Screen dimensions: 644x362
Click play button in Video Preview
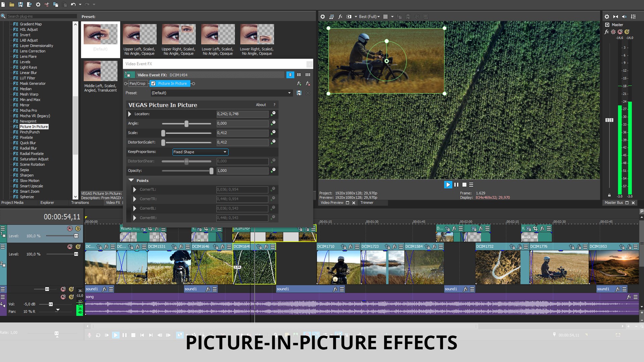(448, 185)
